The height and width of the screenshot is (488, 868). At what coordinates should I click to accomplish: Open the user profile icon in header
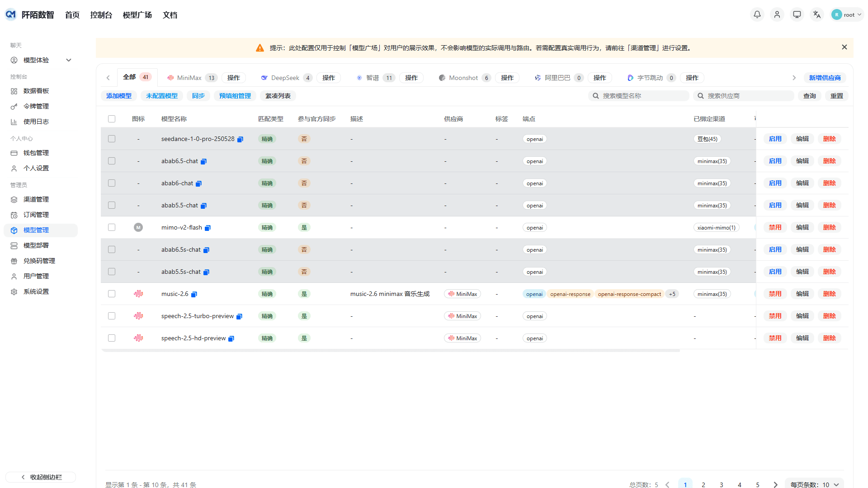777,14
